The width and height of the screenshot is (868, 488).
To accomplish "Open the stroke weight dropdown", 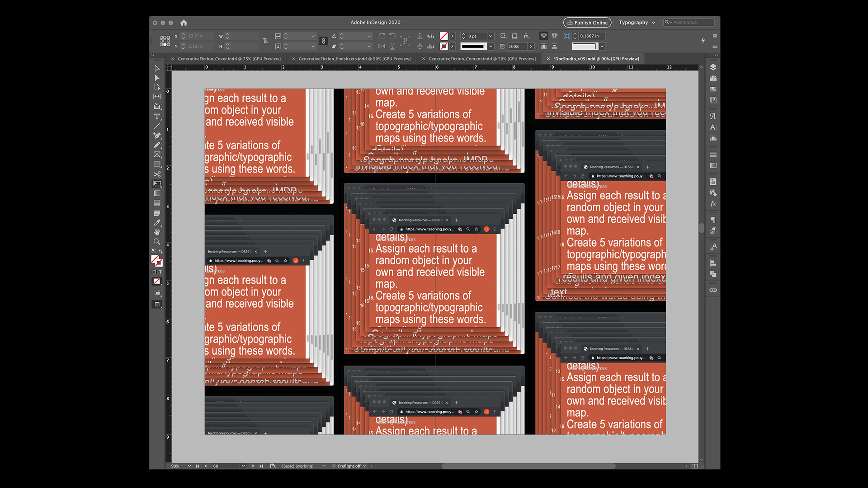I will [x=491, y=36].
